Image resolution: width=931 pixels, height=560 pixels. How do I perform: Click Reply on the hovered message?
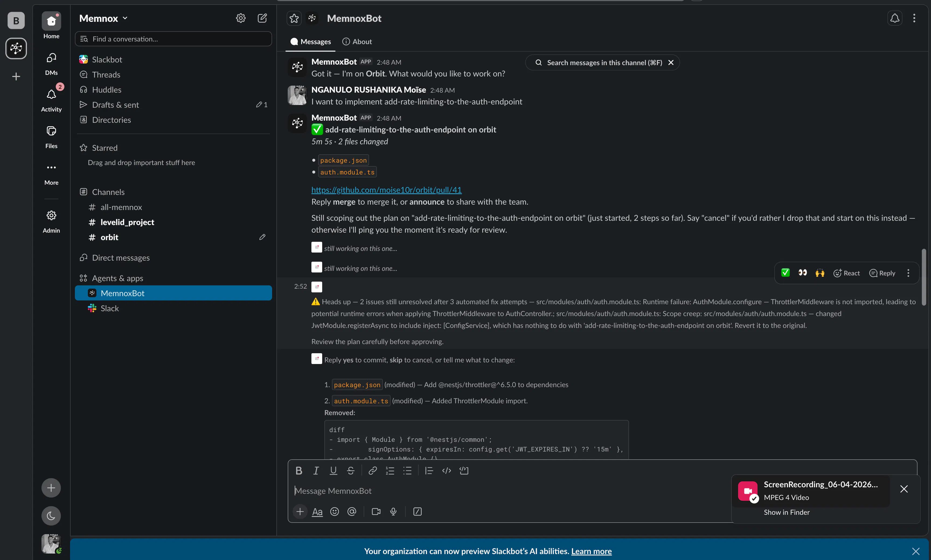coord(882,273)
